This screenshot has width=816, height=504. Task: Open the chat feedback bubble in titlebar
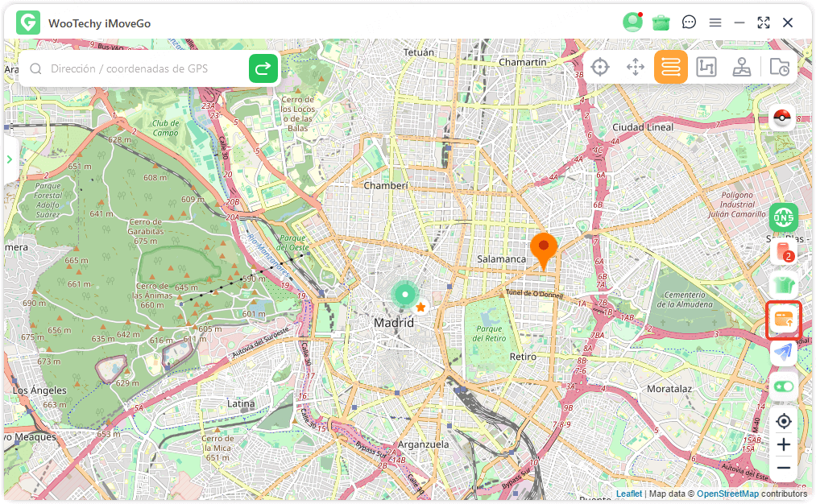tap(689, 23)
